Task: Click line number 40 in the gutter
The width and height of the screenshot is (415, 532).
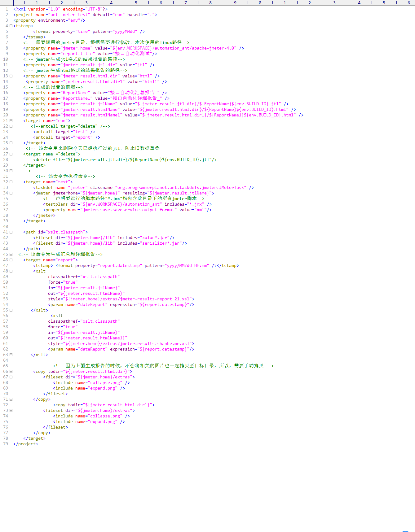Action: (6, 227)
